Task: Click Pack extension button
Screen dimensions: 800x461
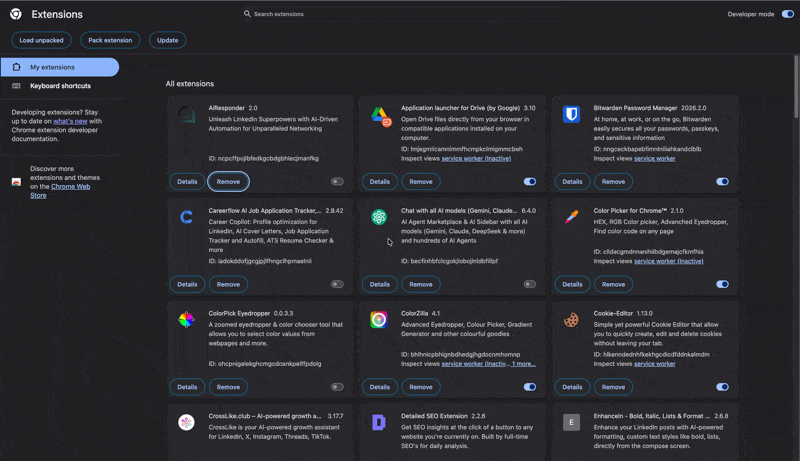Action: point(110,40)
